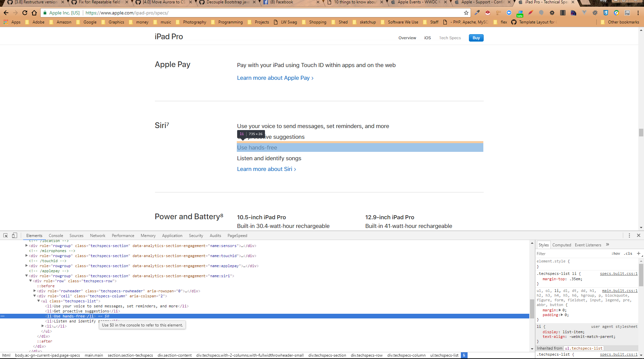Open the Event Listeners tab
644x359 pixels.
click(588, 245)
